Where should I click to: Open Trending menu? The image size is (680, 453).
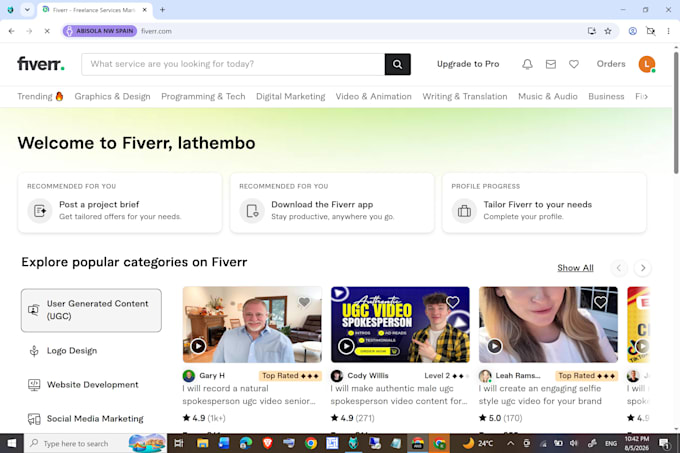tap(40, 97)
